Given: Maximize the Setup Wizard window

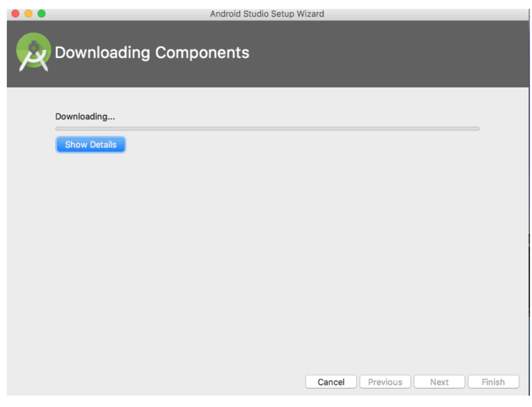Looking at the screenshot, I should coord(42,13).
